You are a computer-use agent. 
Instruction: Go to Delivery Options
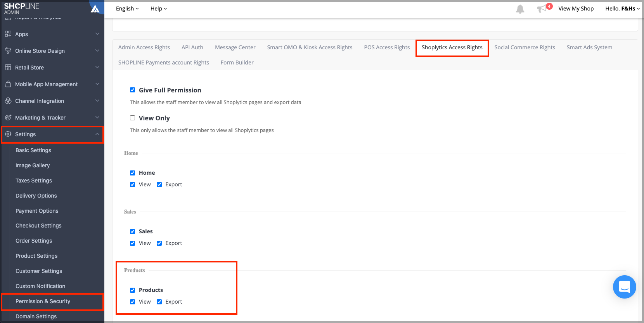point(36,196)
